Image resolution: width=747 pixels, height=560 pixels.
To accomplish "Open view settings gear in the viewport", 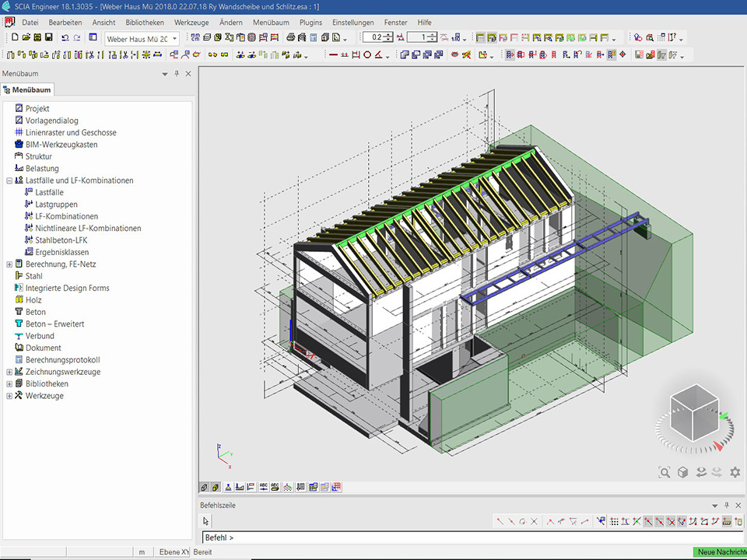I will click(x=735, y=472).
